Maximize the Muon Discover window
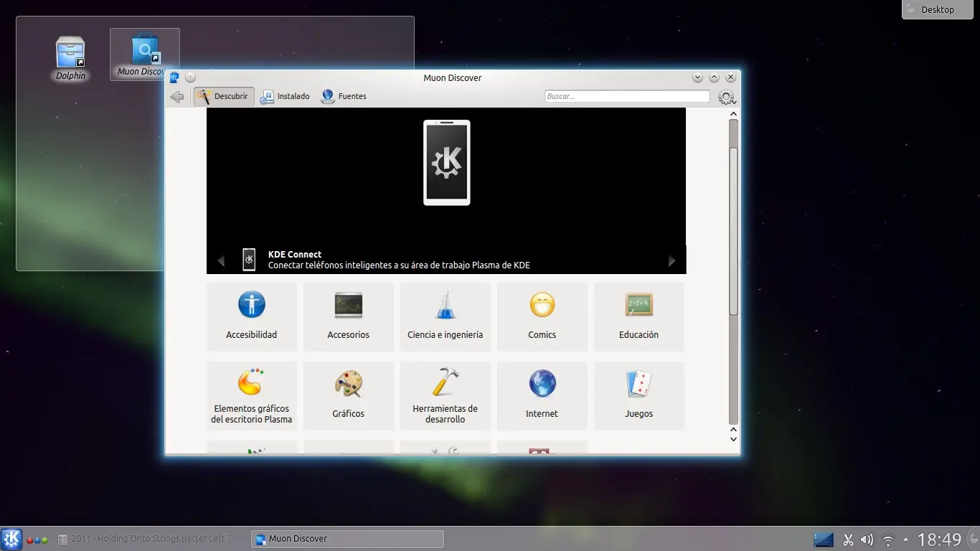The image size is (980, 551). tap(714, 77)
